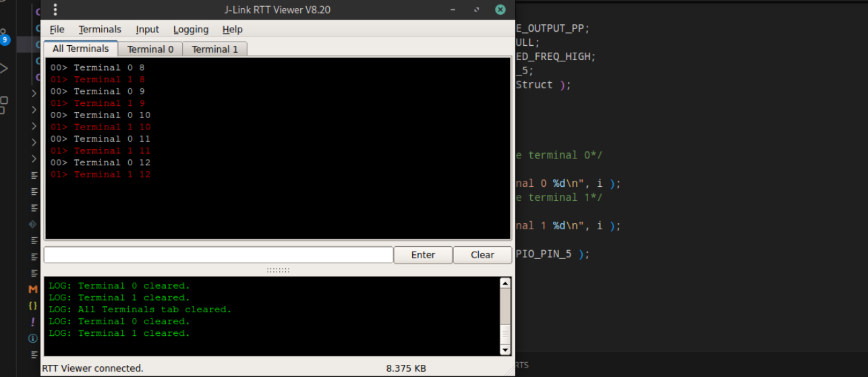The width and height of the screenshot is (868, 377).
Task: Open the File menu
Action: pyautogui.click(x=57, y=30)
